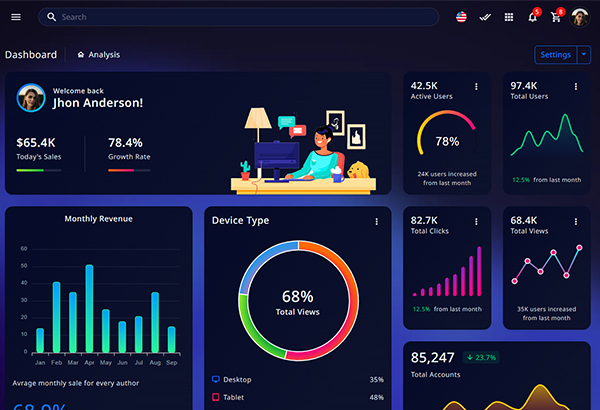
Task: Click the user profile avatar in header
Action: tap(580, 17)
